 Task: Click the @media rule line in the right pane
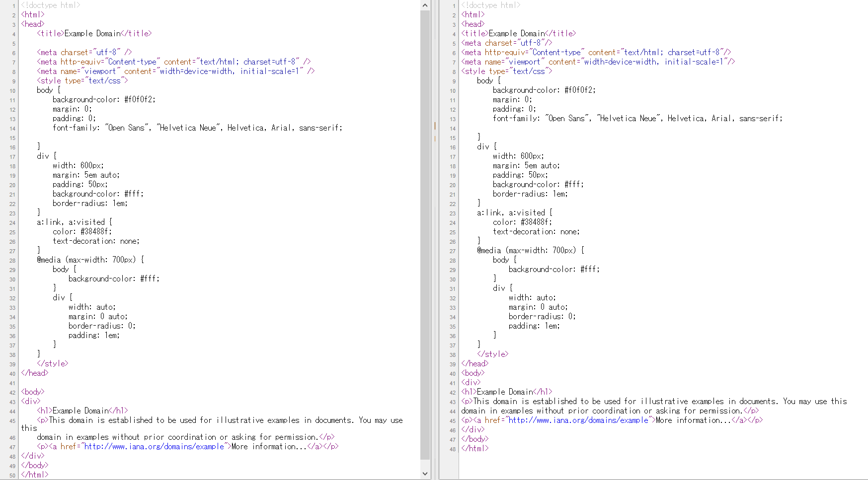click(531, 251)
